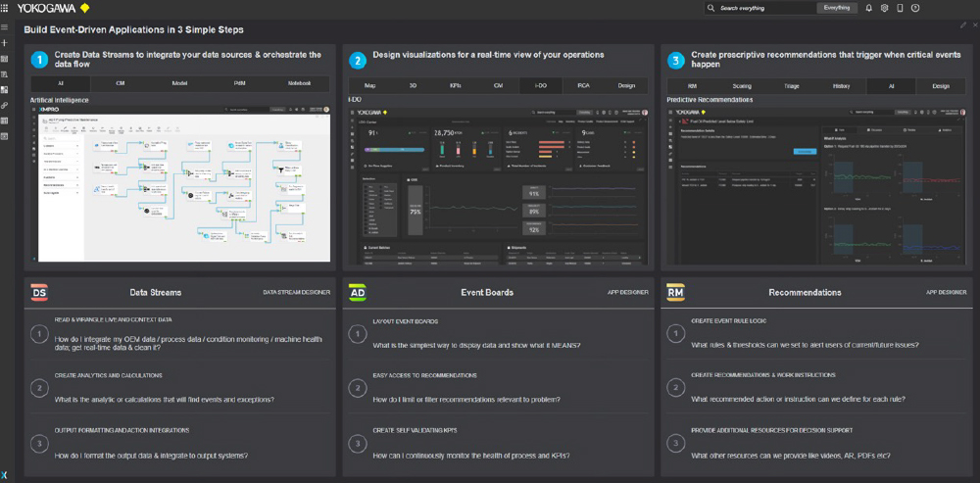Click the mobile device icon
This screenshot has height=483, width=980.
(900, 8)
